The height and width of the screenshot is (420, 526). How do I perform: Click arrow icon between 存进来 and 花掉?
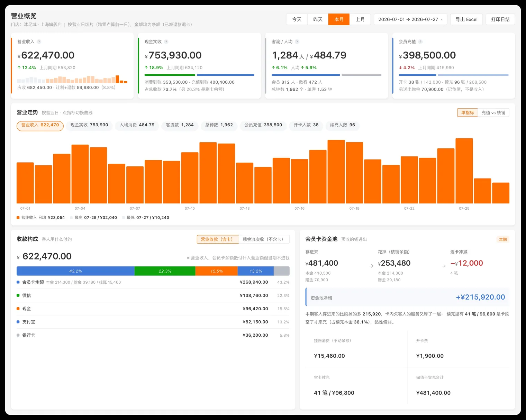click(x=371, y=266)
